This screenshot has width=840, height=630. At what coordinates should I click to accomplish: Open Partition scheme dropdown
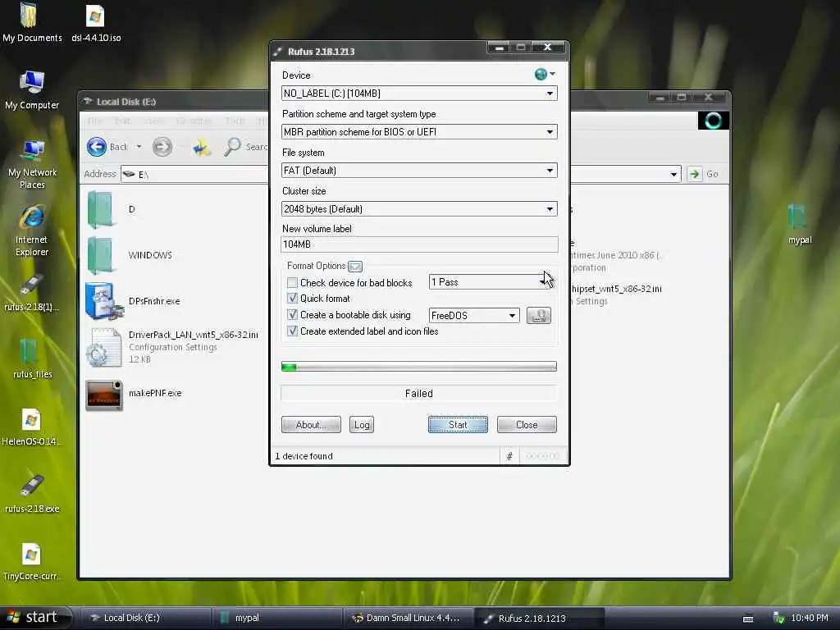[419, 132]
